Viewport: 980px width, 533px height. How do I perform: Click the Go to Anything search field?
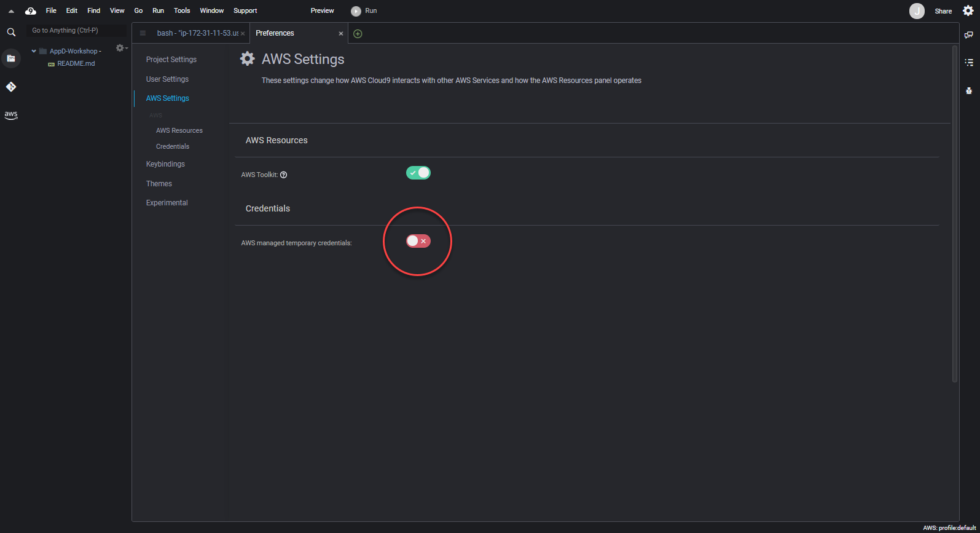point(76,30)
